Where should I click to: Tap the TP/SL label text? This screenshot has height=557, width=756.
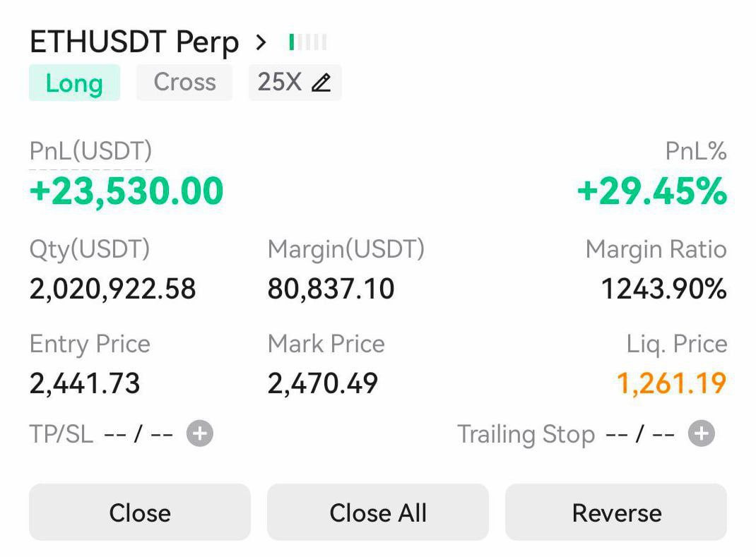click(x=61, y=434)
